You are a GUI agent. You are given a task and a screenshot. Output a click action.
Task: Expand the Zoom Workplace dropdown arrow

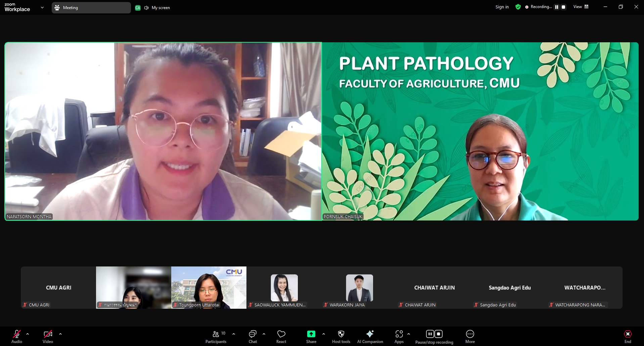(42, 7)
